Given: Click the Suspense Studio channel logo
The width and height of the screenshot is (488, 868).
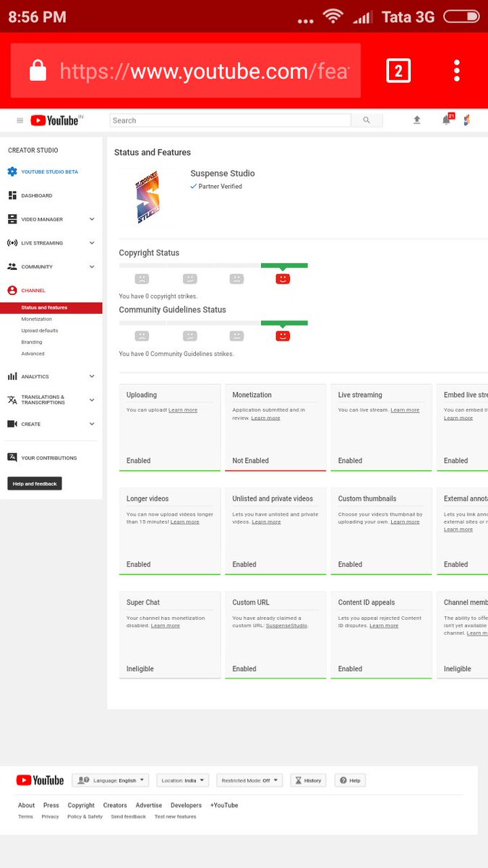Looking at the screenshot, I should click(147, 197).
